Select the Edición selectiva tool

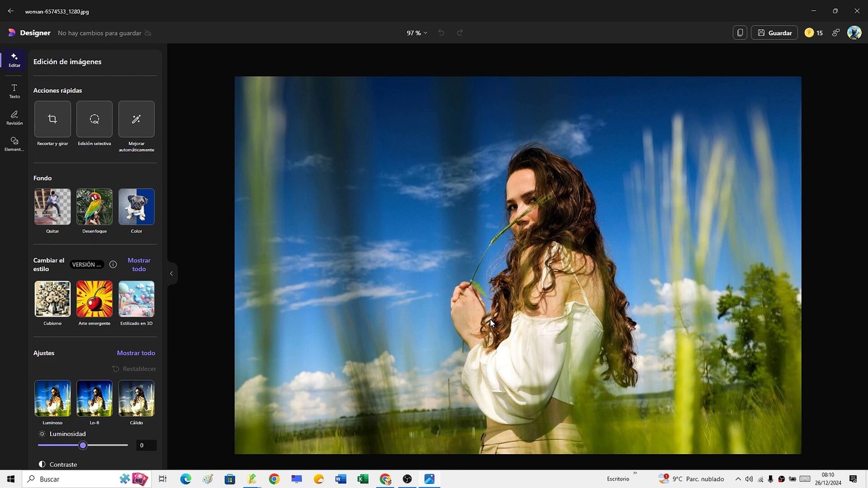point(94,119)
